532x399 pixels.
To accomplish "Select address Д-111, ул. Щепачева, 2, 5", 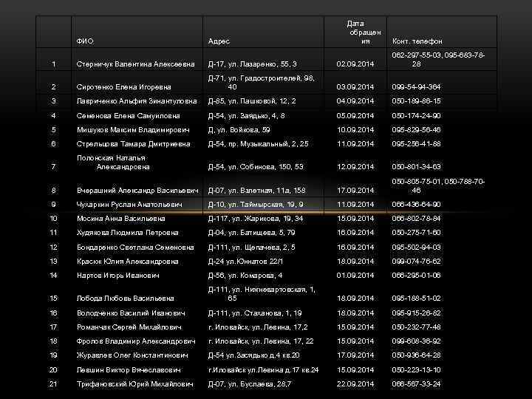I will (x=252, y=248).
